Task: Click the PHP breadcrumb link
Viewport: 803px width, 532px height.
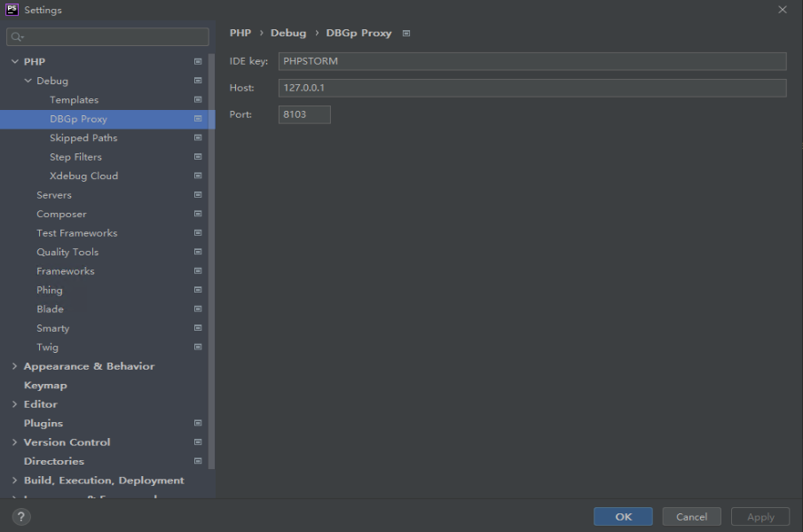Action: click(x=240, y=33)
